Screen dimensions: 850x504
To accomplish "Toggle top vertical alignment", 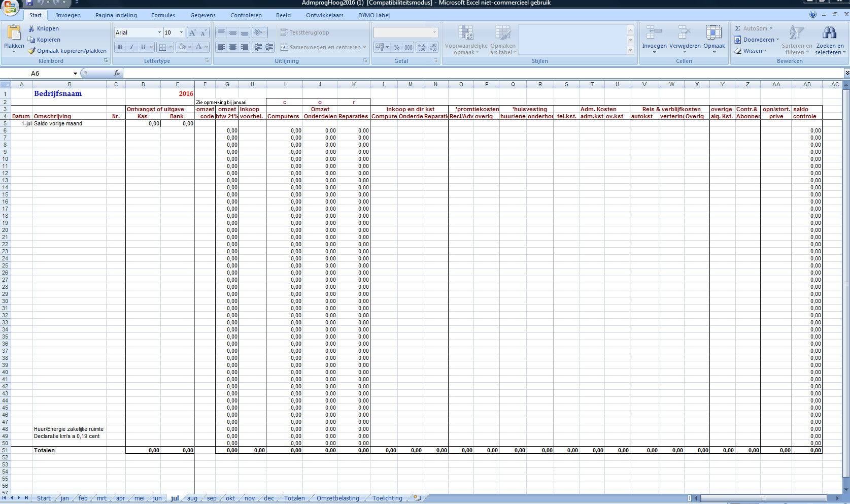I will pos(221,32).
